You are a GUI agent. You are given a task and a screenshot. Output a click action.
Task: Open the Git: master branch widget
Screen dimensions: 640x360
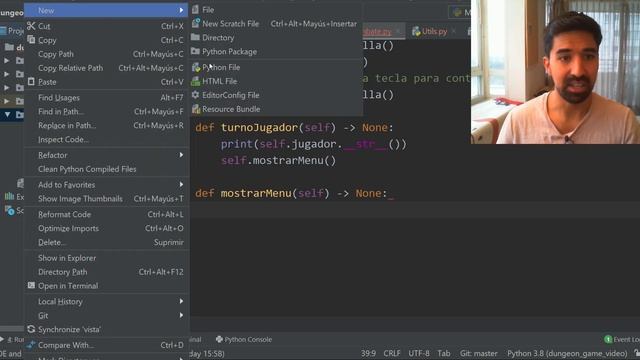coord(478,353)
